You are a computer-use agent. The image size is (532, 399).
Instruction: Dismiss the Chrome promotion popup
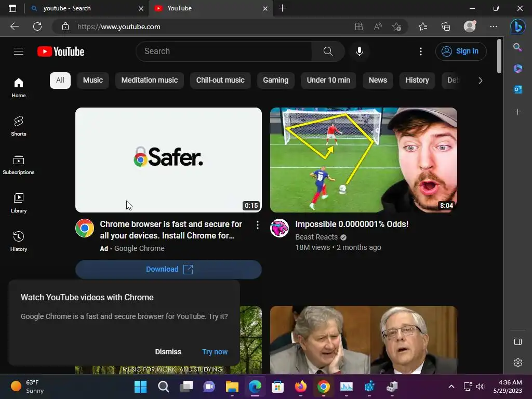click(x=168, y=352)
